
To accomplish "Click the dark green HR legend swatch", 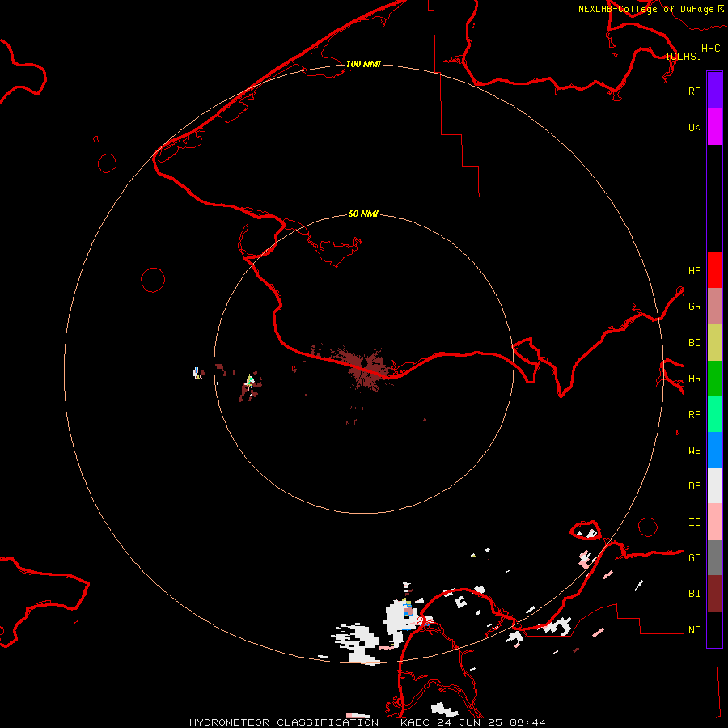I will [x=714, y=379].
